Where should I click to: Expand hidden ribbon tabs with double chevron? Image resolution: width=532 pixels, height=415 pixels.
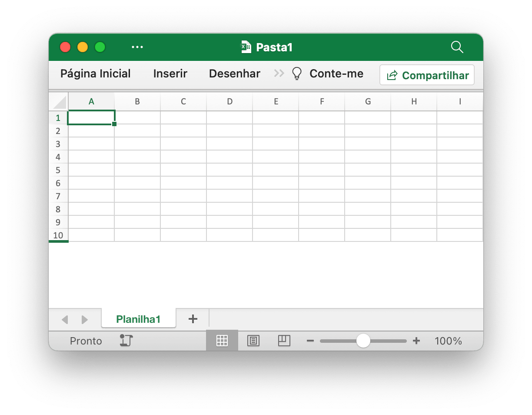pyautogui.click(x=279, y=74)
